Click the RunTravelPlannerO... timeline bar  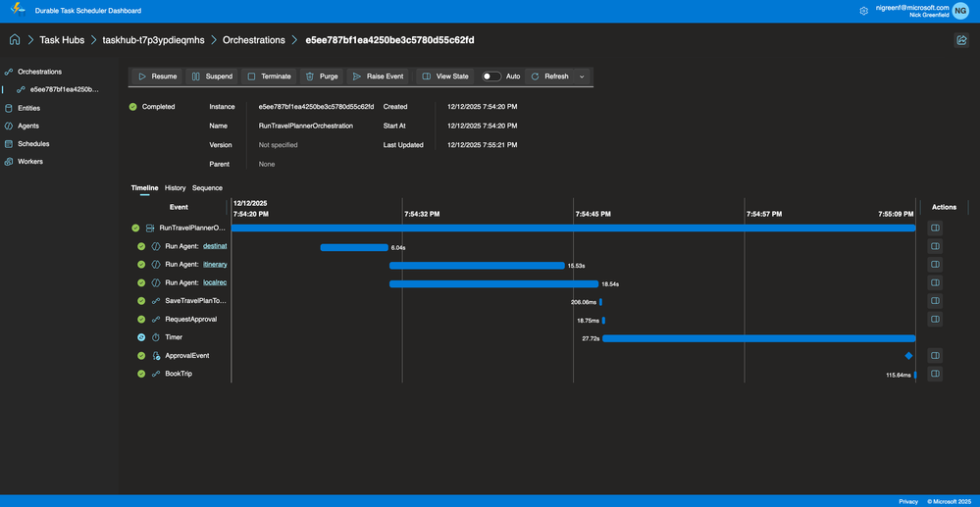tap(573, 228)
